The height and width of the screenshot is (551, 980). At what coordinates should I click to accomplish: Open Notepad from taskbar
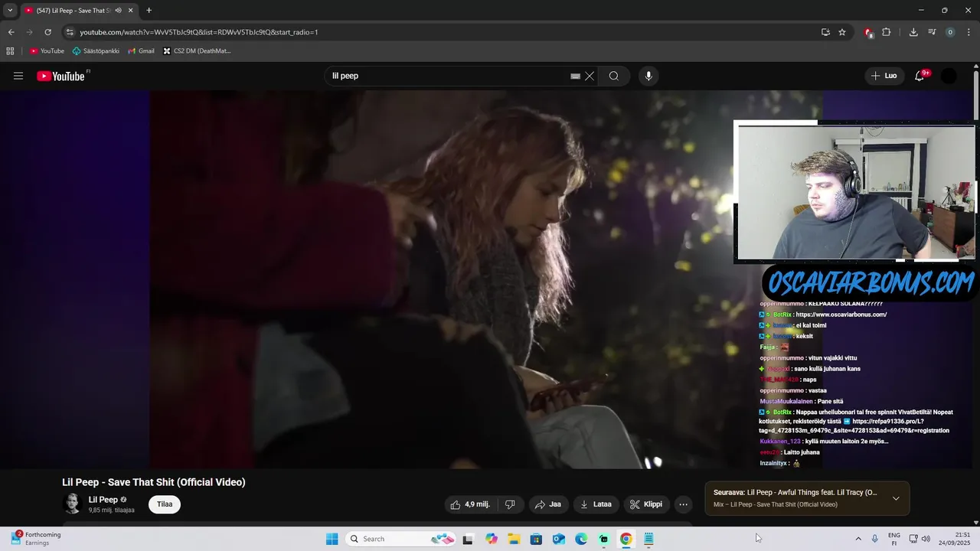pyautogui.click(x=648, y=539)
